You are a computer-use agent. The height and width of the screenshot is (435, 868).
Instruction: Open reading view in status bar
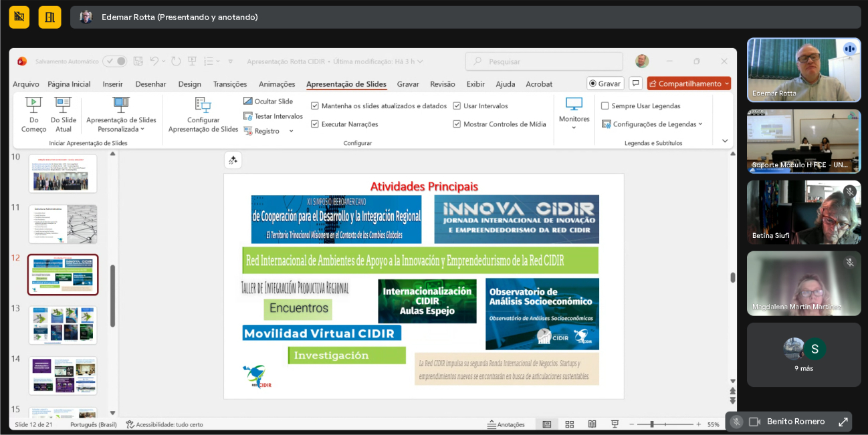[592, 424]
